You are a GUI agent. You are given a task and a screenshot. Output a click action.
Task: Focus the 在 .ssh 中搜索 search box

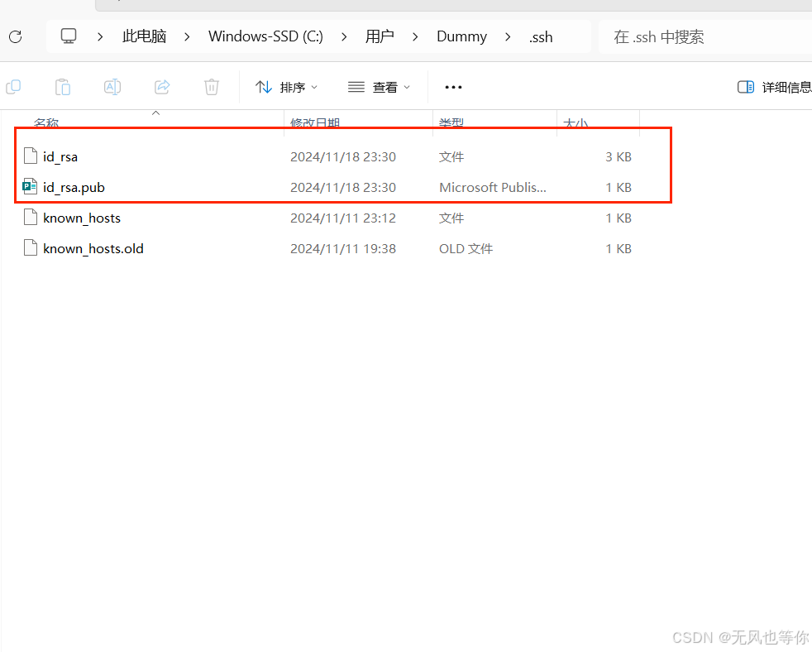coord(705,36)
